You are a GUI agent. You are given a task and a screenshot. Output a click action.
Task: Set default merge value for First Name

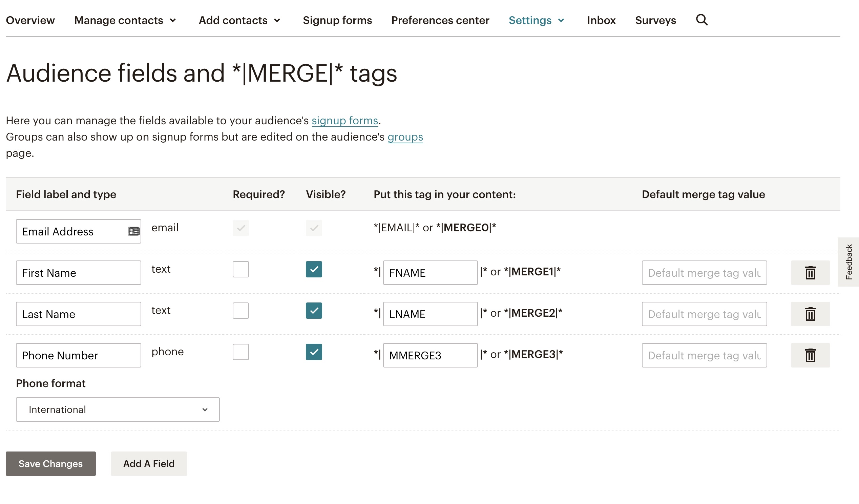(x=704, y=273)
